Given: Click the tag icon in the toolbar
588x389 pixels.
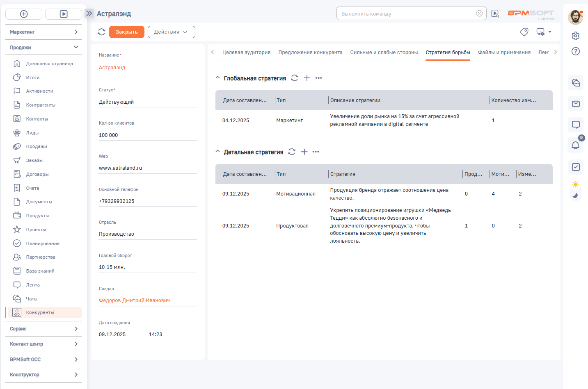Looking at the screenshot, I should [524, 32].
